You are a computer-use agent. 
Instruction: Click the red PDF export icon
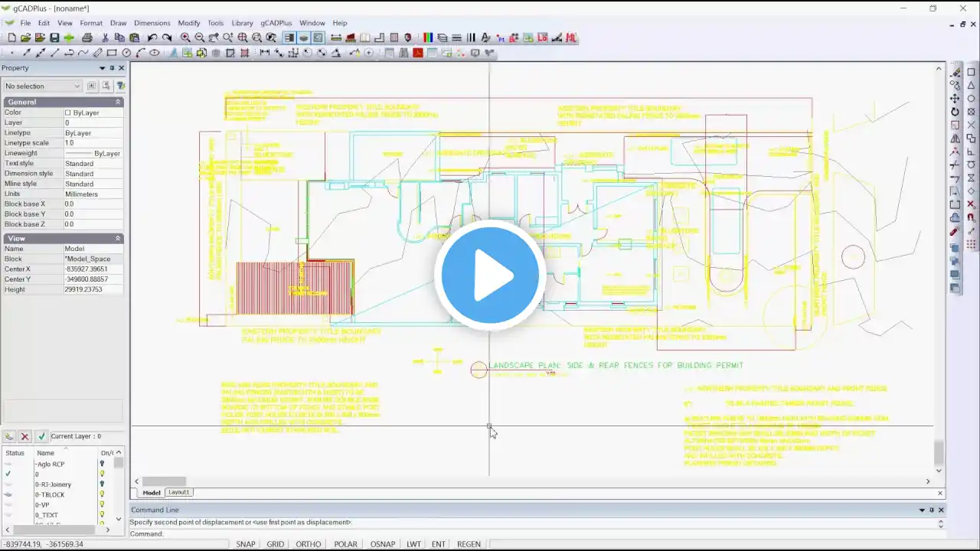pos(418,53)
